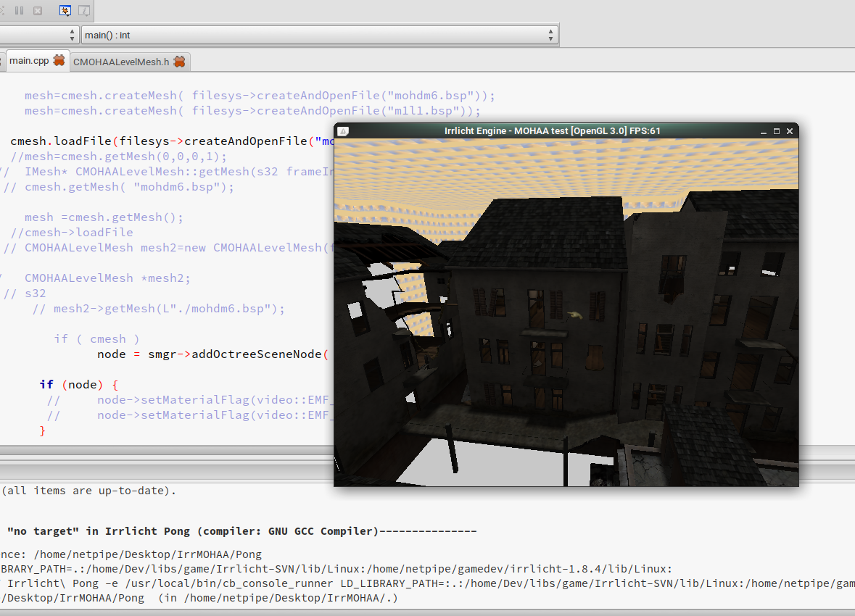
Task: Click the line 'CMOHAALevelMesh *mesh2;'
Action: [107, 278]
